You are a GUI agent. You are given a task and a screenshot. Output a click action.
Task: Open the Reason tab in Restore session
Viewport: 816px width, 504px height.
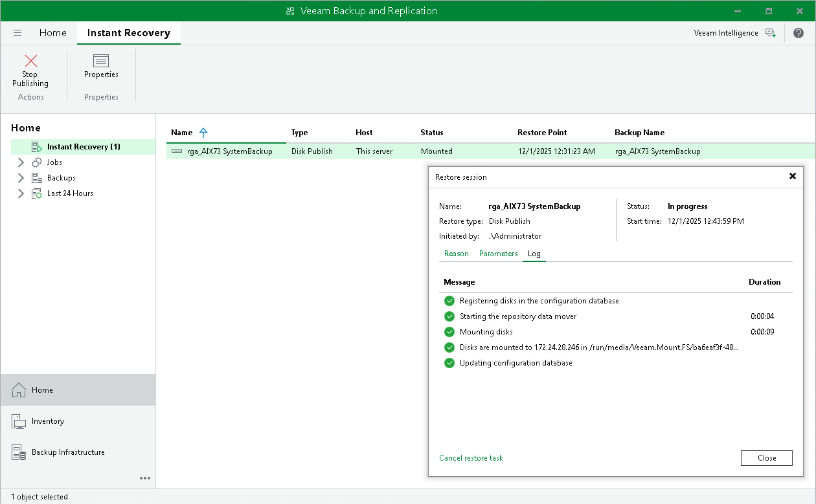point(456,254)
